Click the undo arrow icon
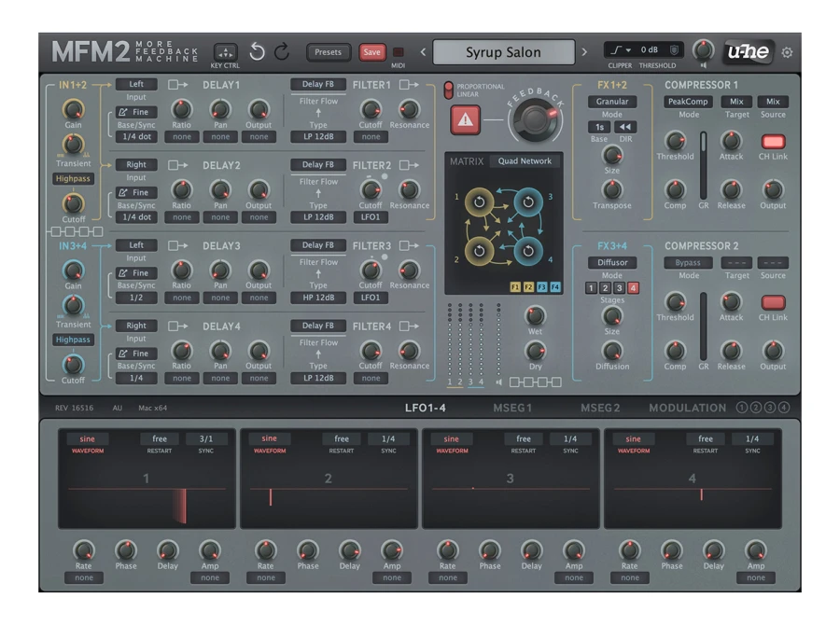Image resolution: width=840 pixels, height=625 pixels. 258,52
